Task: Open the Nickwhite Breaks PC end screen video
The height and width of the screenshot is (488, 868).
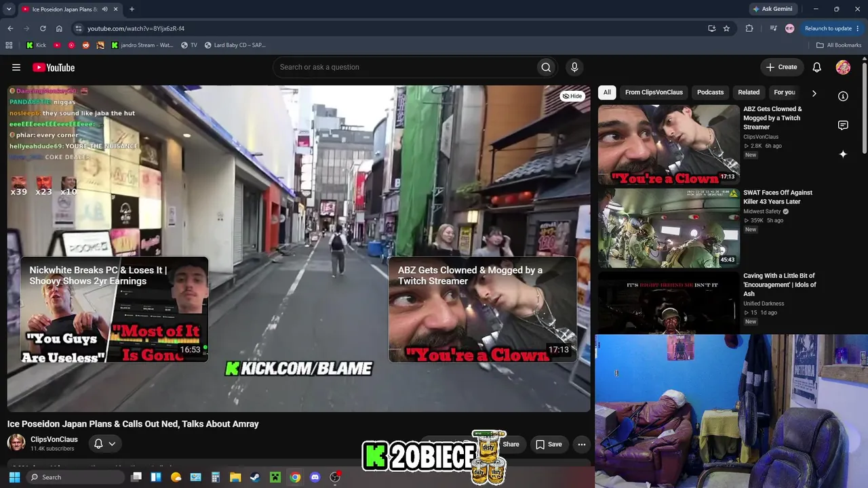Action: (114, 309)
